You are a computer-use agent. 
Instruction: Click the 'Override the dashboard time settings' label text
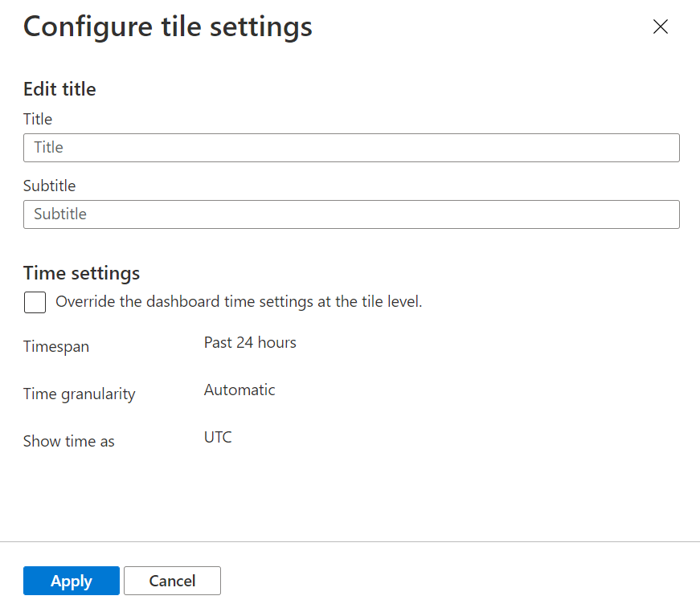(239, 302)
